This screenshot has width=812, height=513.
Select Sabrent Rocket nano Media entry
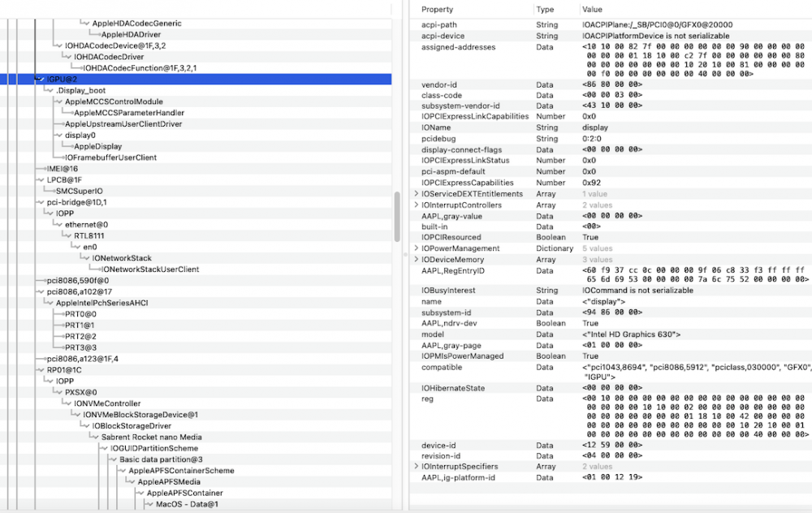[x=151, y=437]
